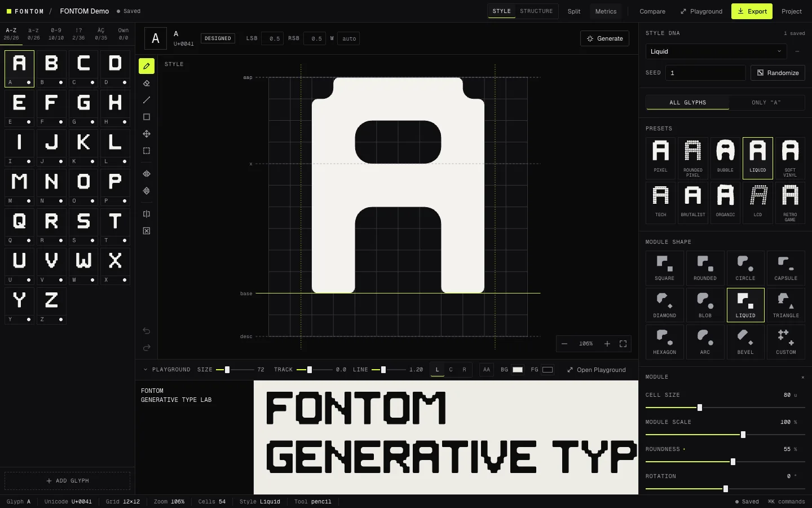Clear the glyph canvas

147,231
